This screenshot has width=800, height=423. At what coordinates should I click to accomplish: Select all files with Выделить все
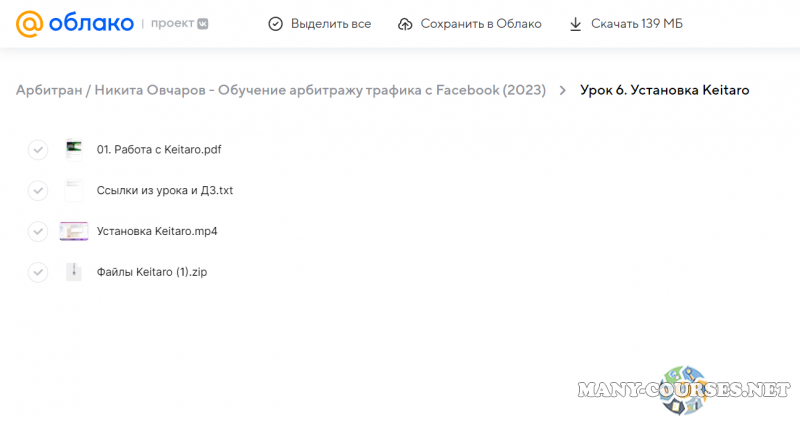click(321, 24)
